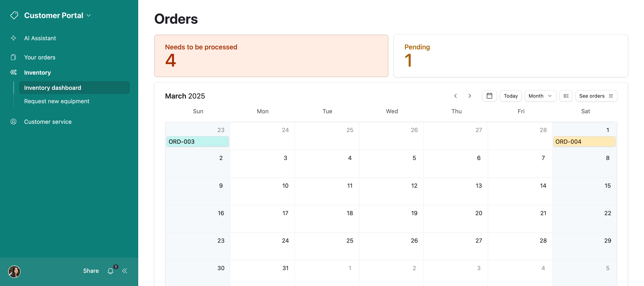Expand the Customer Portal workspace chevron
This screenshot has height=286, width=644.
pyautogui.click(x=89, y=15)
